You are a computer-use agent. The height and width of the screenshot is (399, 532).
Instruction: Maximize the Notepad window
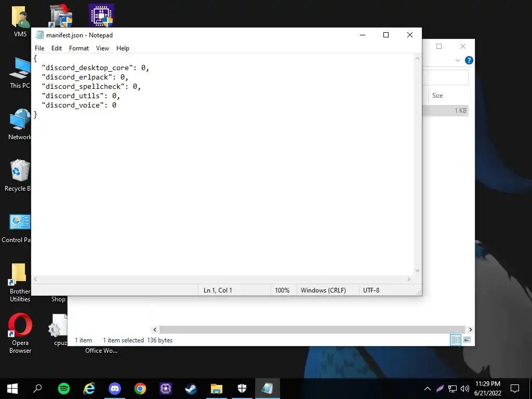pos(386,35)
